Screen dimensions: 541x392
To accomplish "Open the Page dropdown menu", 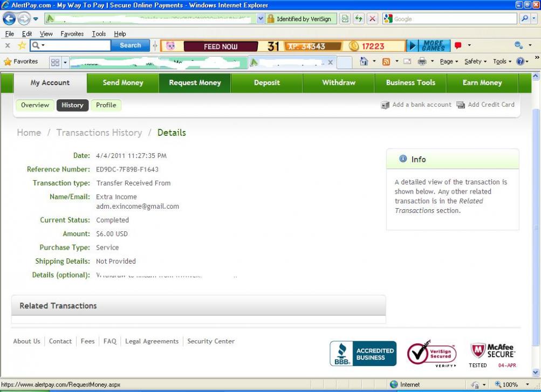I will pyautogui.click(x=449, y=61).
